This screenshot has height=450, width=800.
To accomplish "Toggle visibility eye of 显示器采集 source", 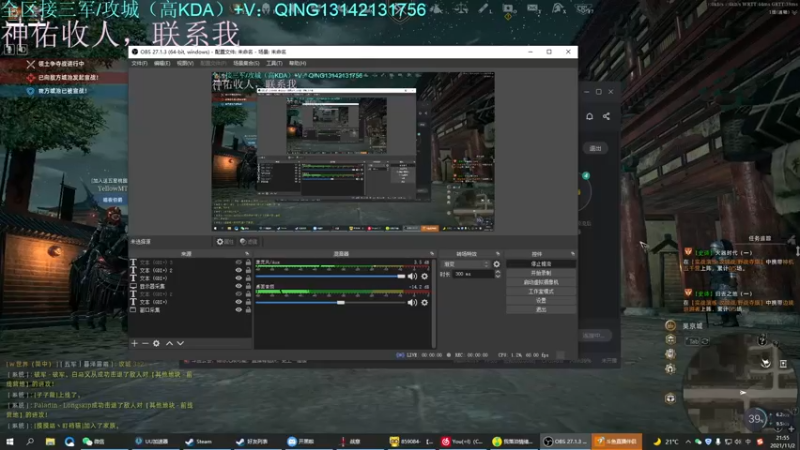I will [238, 286].
